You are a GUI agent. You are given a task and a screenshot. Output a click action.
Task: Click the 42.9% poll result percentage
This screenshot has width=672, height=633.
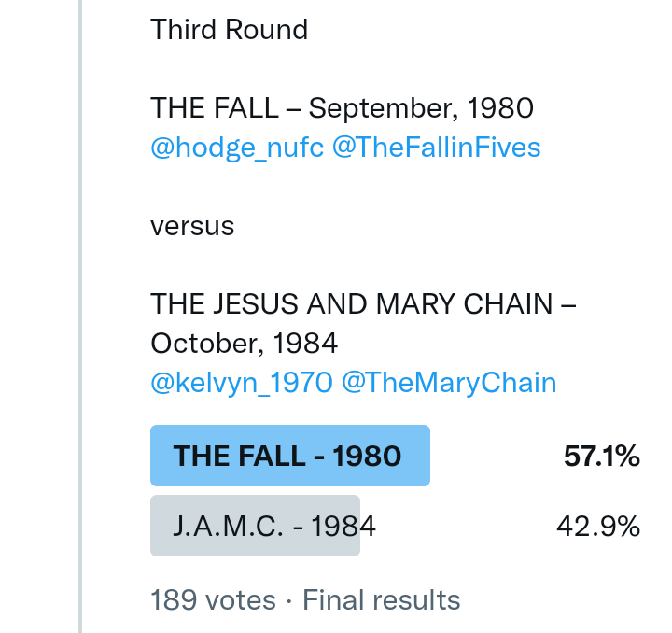(x=597, y=527)
